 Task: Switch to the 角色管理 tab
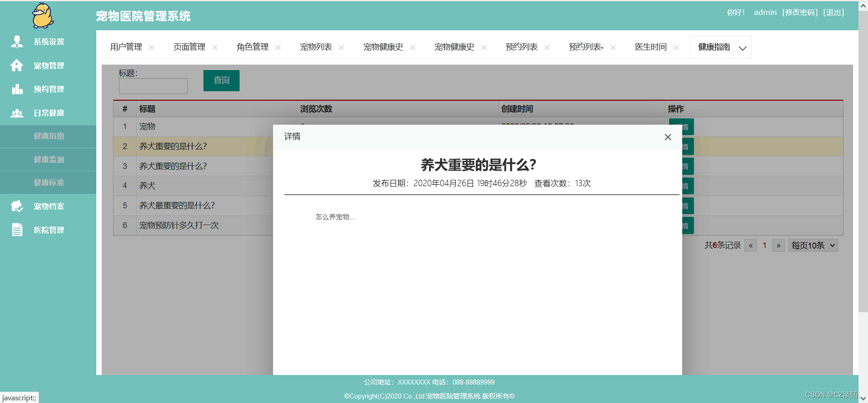(253, 47)
